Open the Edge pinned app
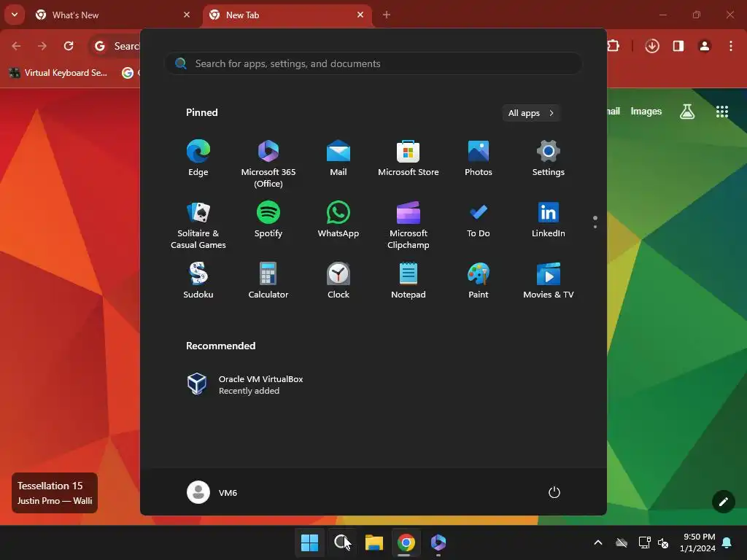The image size is (747, 560). tap(198, 158)
